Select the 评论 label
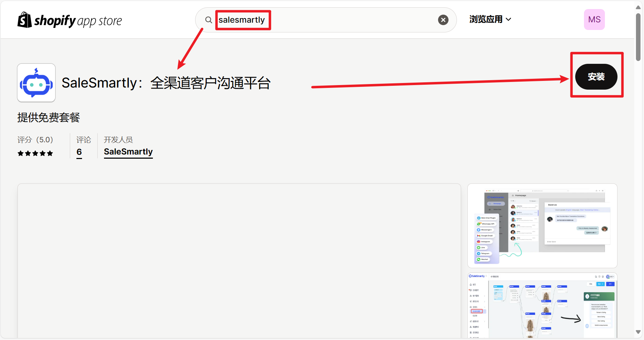Viewport: 644px width, 340px height. tap(84, 140)
